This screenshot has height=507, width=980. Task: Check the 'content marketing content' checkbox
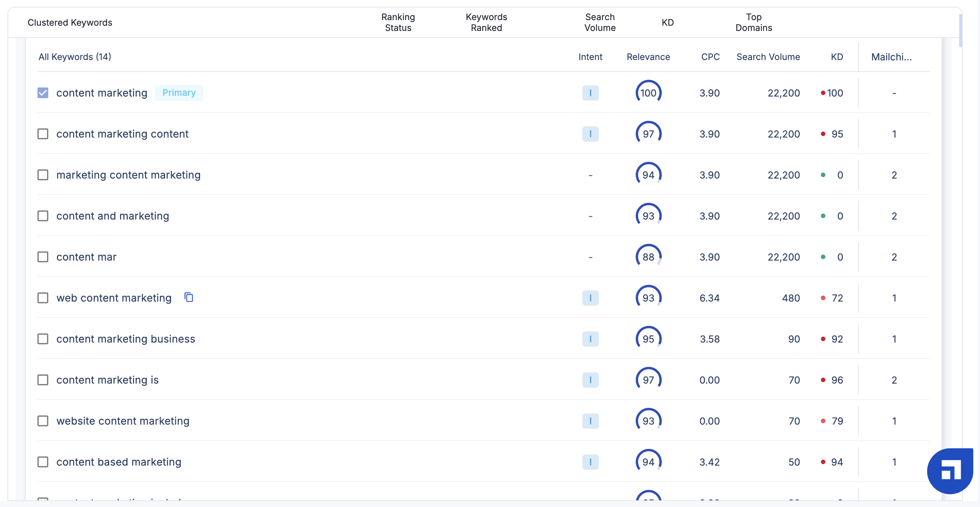point(43,134)
